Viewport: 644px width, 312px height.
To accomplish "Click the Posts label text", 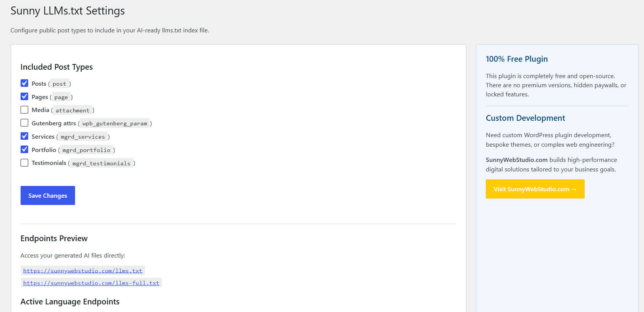I will [x=39, y=84].
